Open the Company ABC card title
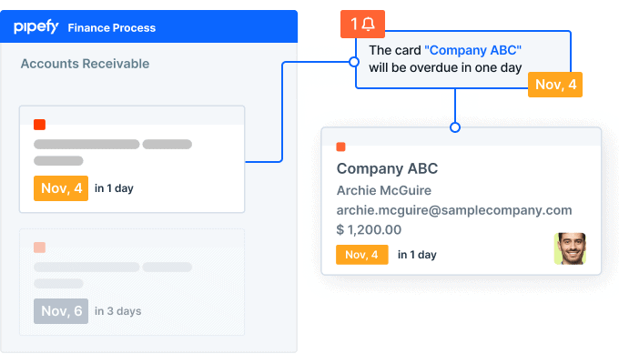619x364 pixels. (387, 168)
